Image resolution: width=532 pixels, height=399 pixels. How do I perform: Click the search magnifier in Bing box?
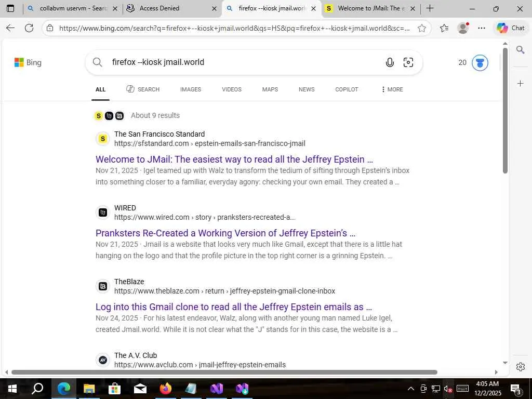(x=97, y=62)
